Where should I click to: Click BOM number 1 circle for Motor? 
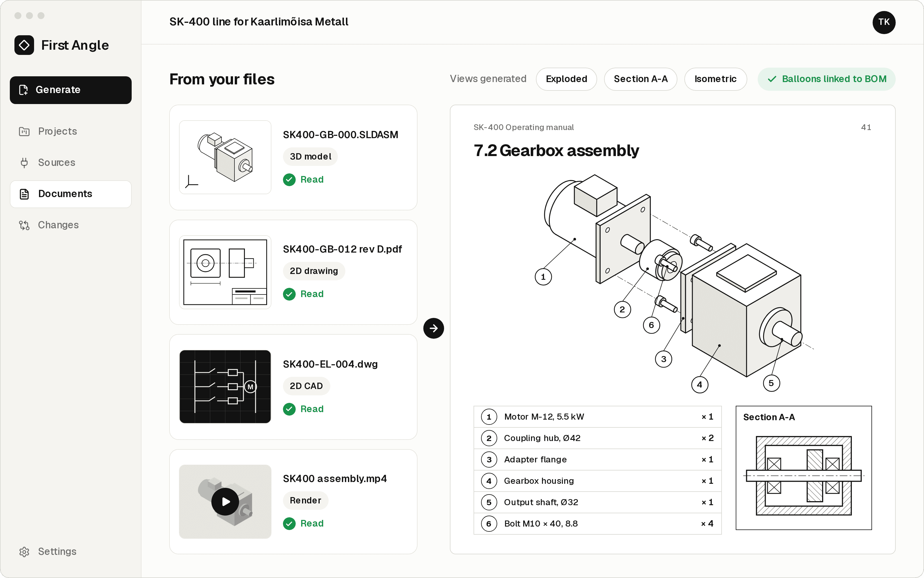pos(489,417)
